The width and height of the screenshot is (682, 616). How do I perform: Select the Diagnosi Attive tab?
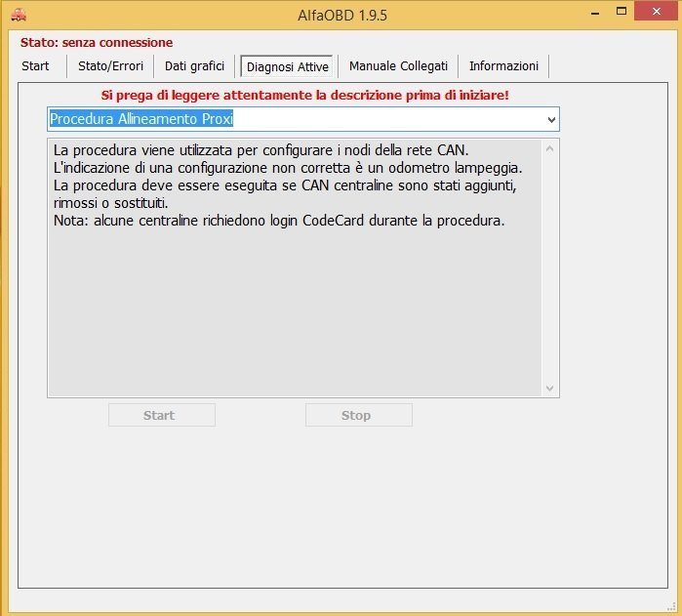point(287,66)
